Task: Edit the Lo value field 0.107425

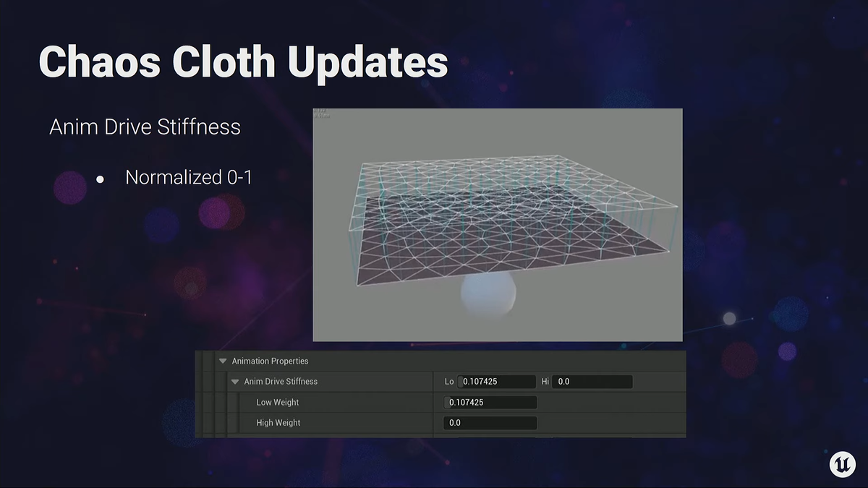Action: coord(497,382)
